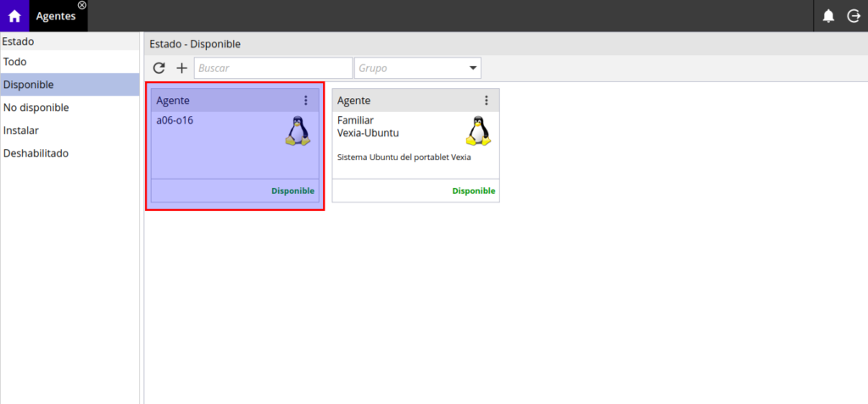Image resolution: width=868 pixels, height=404 pixels.
Task: Focus the Buscar search field
Action: (273, 68)
